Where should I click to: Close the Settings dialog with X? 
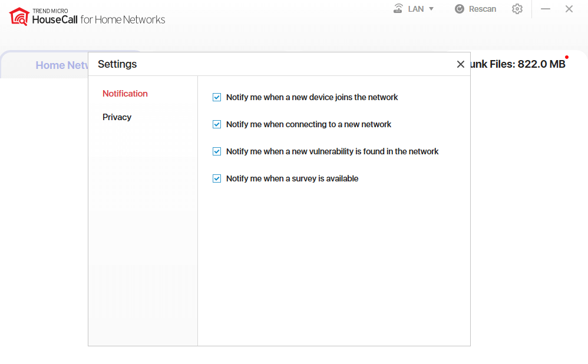pyautogui.click(x=461, y=64)
